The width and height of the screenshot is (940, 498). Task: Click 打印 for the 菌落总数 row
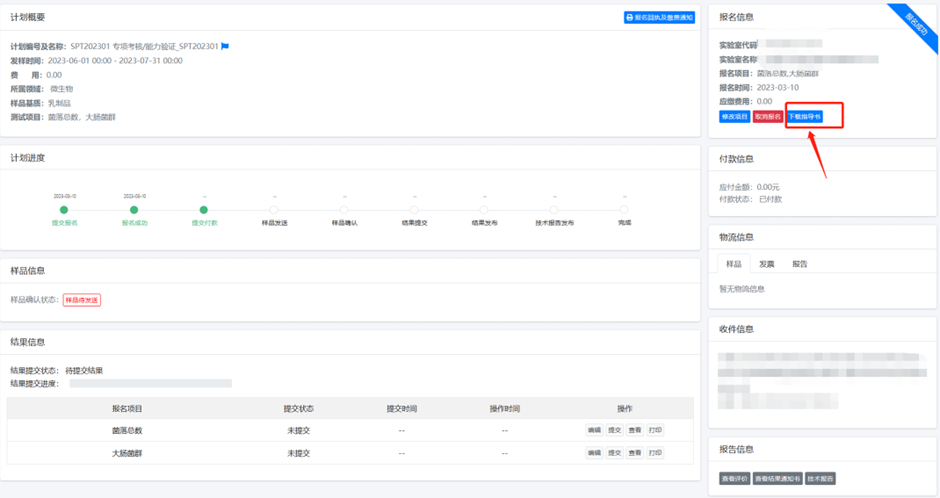(655, 430)
